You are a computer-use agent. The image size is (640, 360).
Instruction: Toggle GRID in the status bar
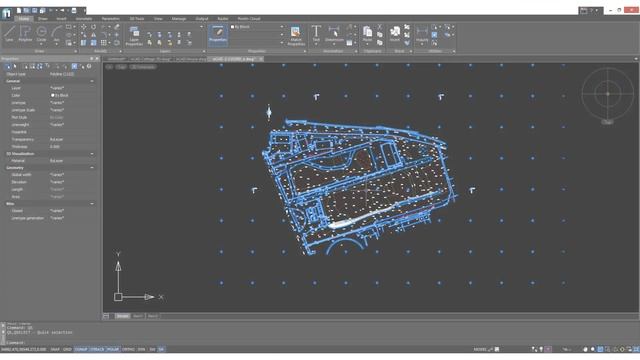[x=67, y=349]
